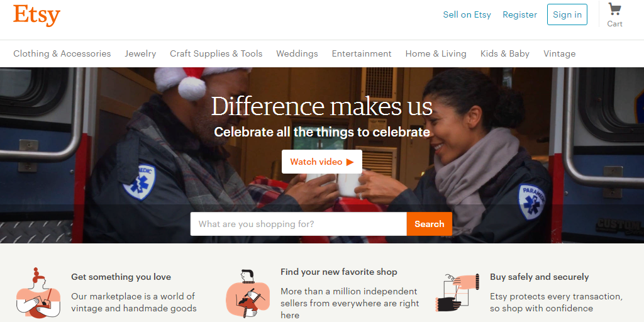
Task: Click the Sign in button
Action: (x=567, y=14)
